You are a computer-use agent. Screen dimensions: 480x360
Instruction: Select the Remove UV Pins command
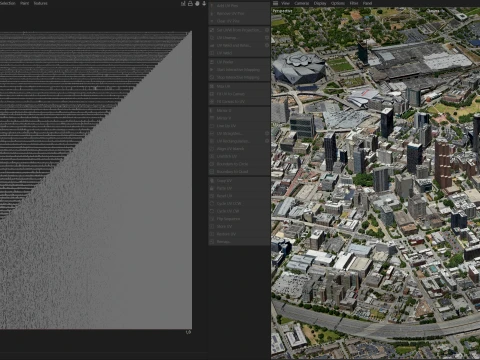tap(239, 13)
